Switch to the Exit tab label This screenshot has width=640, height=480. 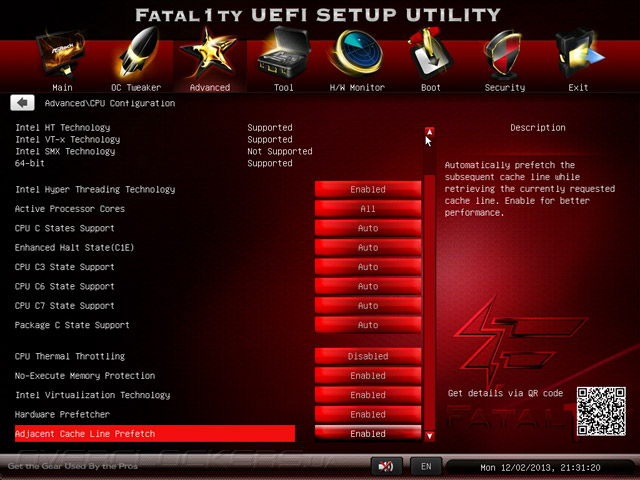point(578,88)
